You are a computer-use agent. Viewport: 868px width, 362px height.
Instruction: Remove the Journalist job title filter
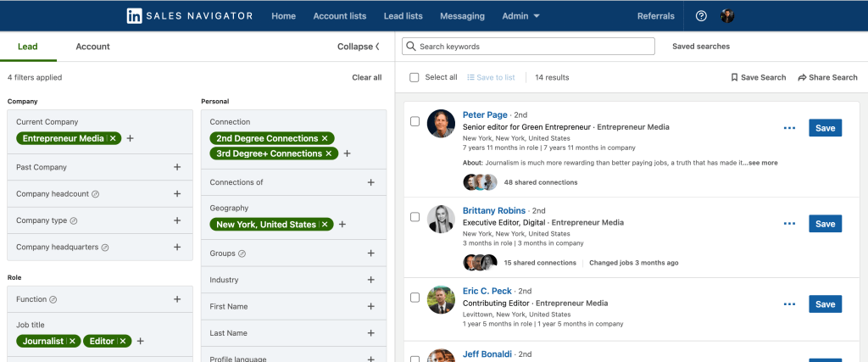(x=72, y=341)
